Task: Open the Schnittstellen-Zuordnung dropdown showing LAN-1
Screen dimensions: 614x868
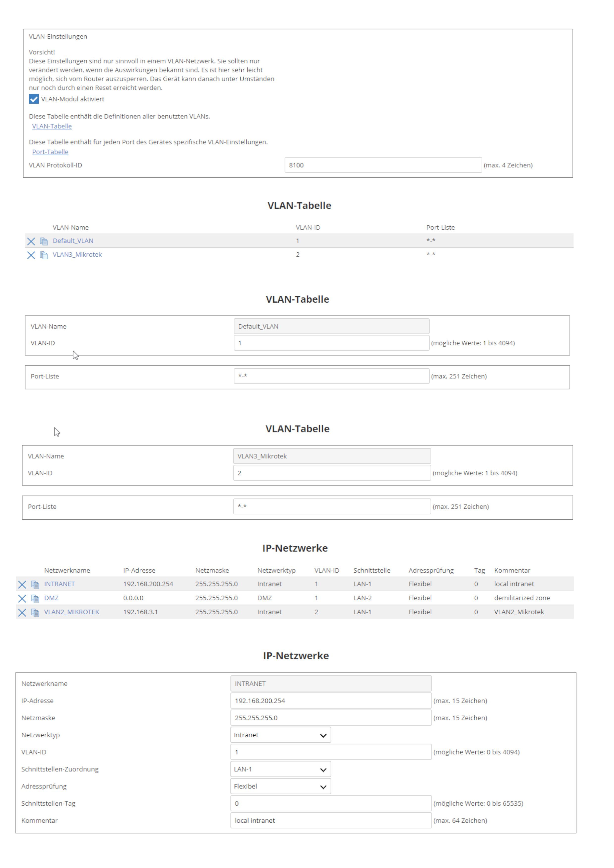Action: (x=280, y=769)
